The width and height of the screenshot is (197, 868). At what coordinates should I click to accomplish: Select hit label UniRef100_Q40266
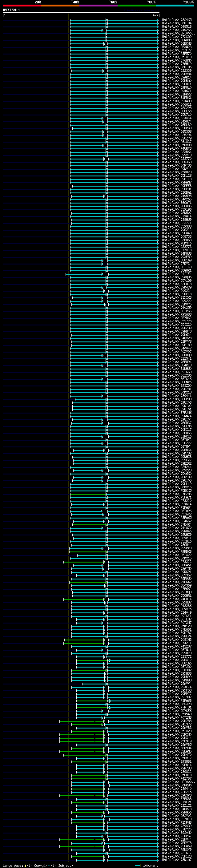tap(177, 30)
